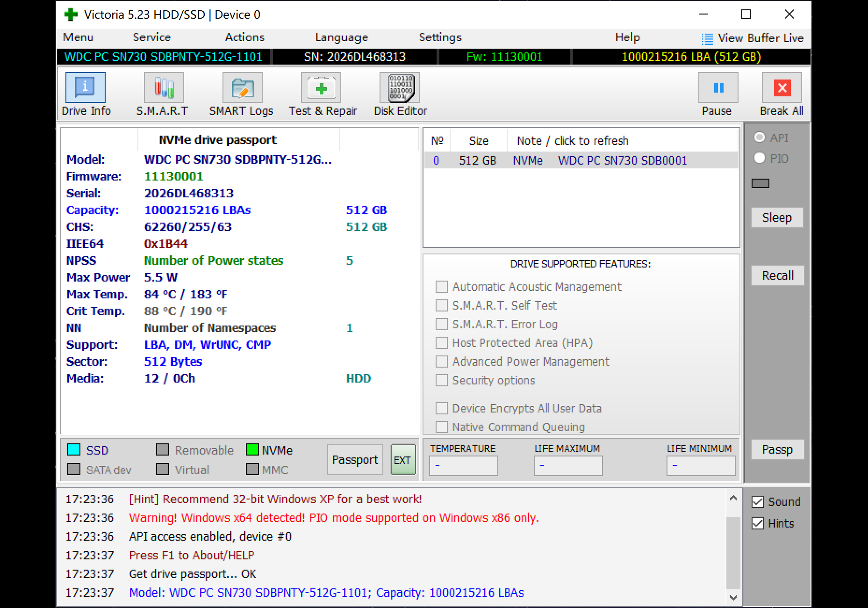Click the SATA dev indicator box
The width and height of the screenshot is (868, 608).
[x=74, y=469]
